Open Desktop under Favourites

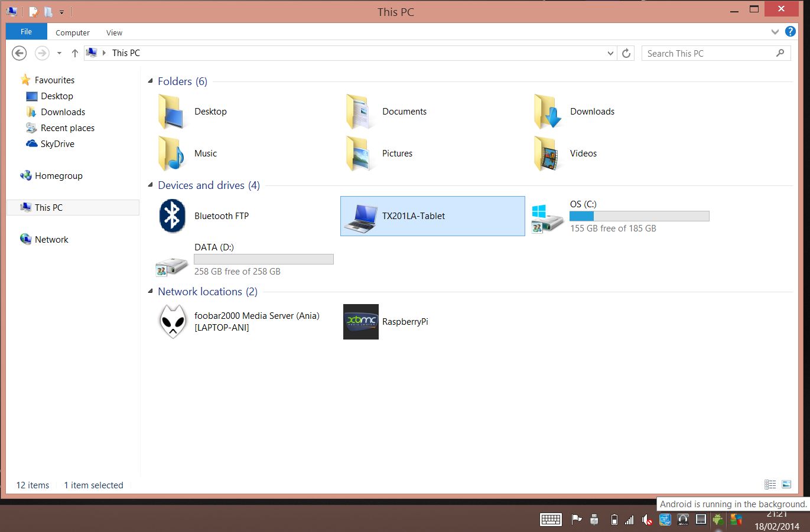57,96
